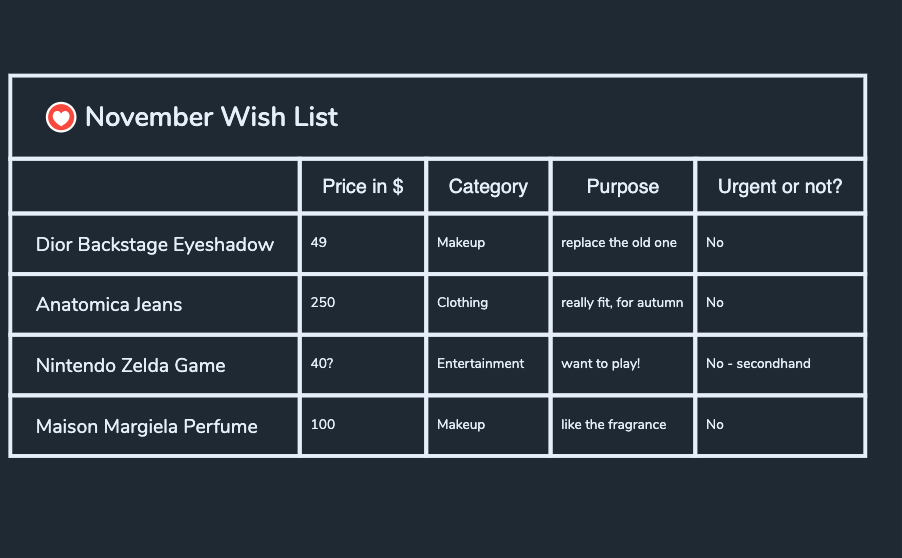902x558 pixels.
Task: Select the Maison Margiela Perfume cell
Action: pos(147,426)
